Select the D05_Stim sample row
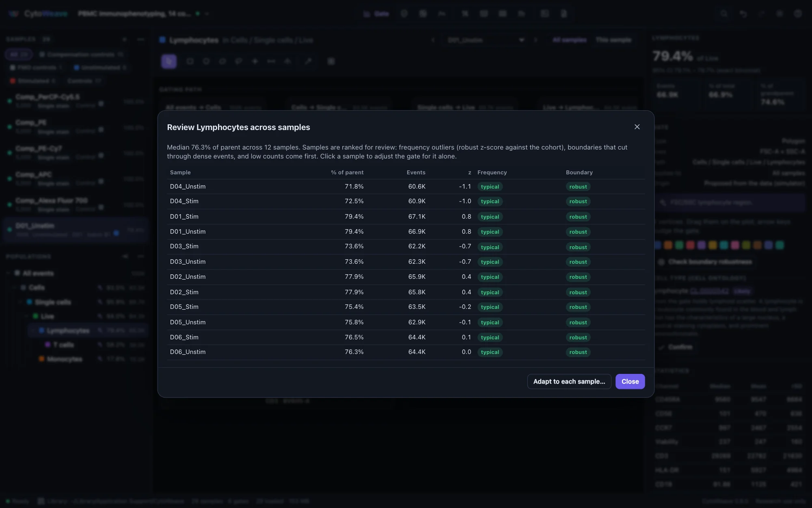The width and height of the screenshot is (812, 508). 406,307
